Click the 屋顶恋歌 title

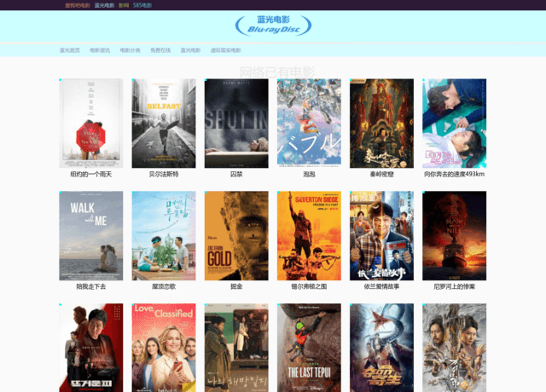click(x=164, y=286)
